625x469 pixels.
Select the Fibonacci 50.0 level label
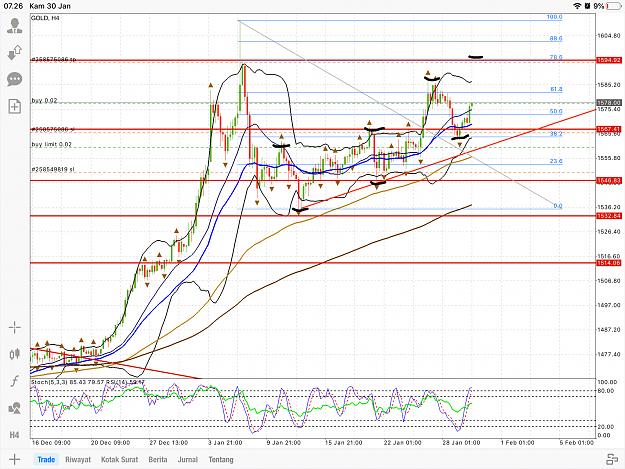pos(556,111)
